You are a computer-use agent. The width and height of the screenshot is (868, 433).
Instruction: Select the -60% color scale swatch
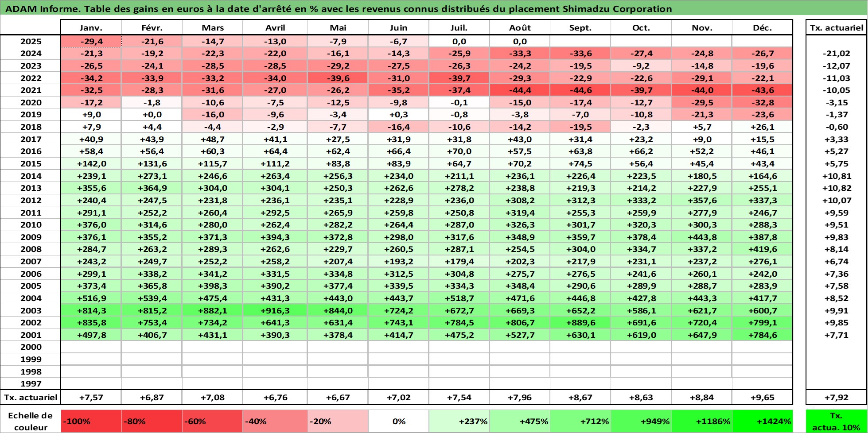212,421
